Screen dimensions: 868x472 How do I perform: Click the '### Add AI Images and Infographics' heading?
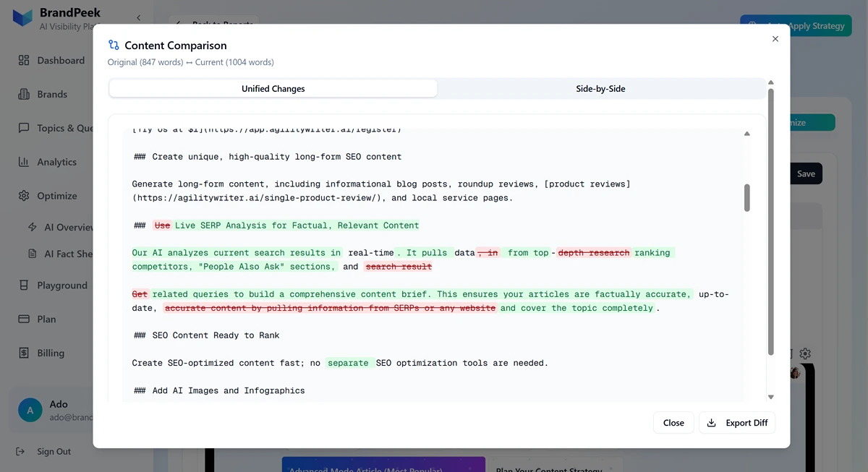[219, 390]
